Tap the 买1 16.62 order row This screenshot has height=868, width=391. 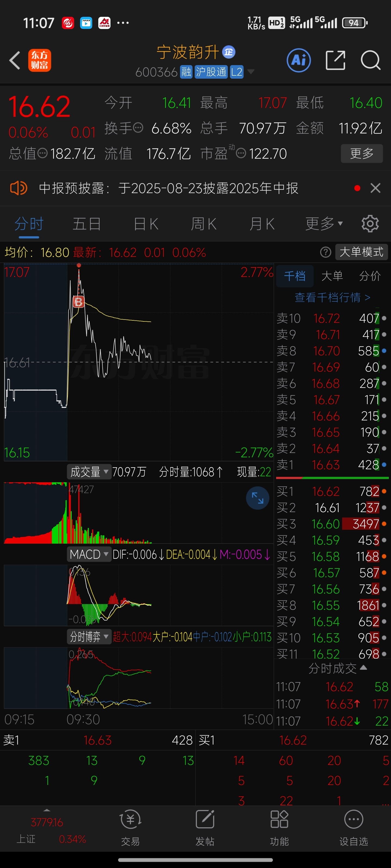pos(332,492)
